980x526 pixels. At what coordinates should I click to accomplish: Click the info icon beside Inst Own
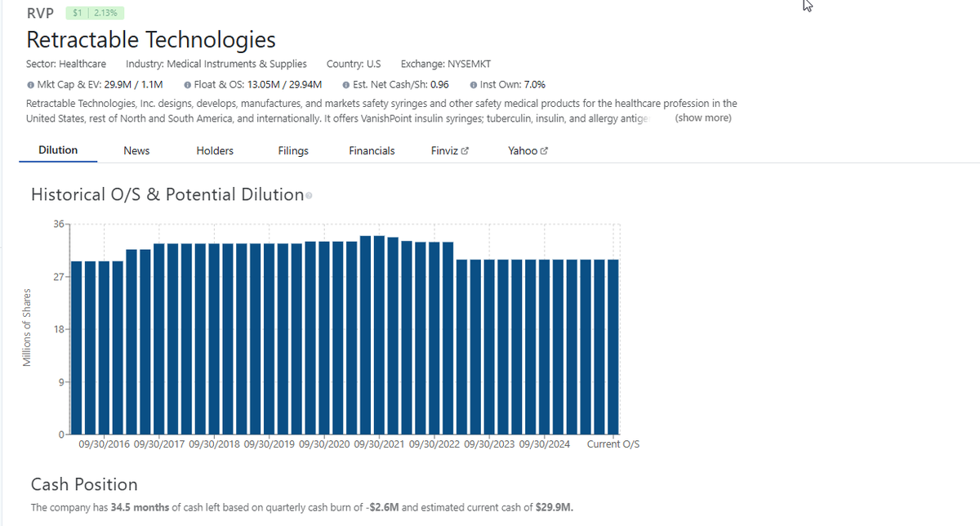click(x=474, y=84)
